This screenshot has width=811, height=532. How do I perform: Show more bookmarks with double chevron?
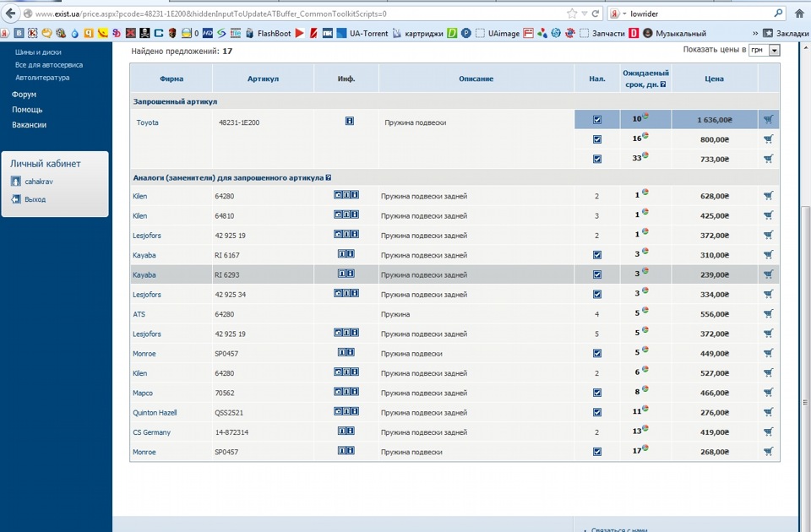[x=755, y=33]
